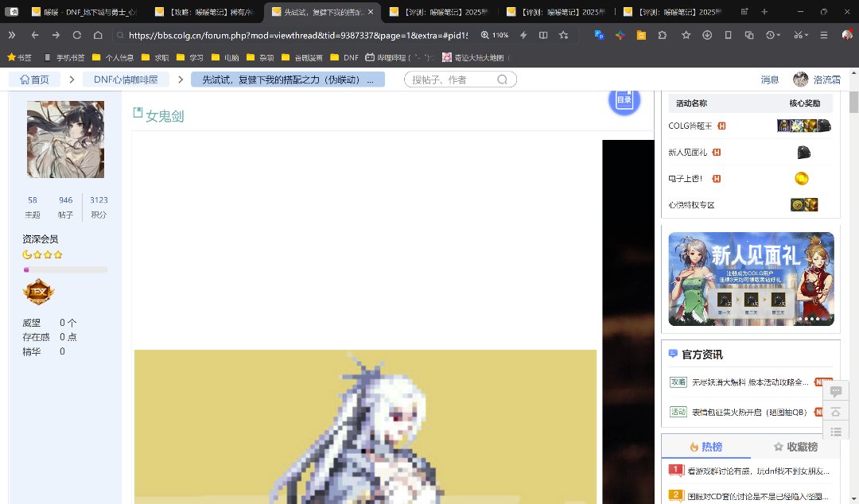Open the scissors screenshot dropdown
The image size is (859, 504).
[800, 35]
